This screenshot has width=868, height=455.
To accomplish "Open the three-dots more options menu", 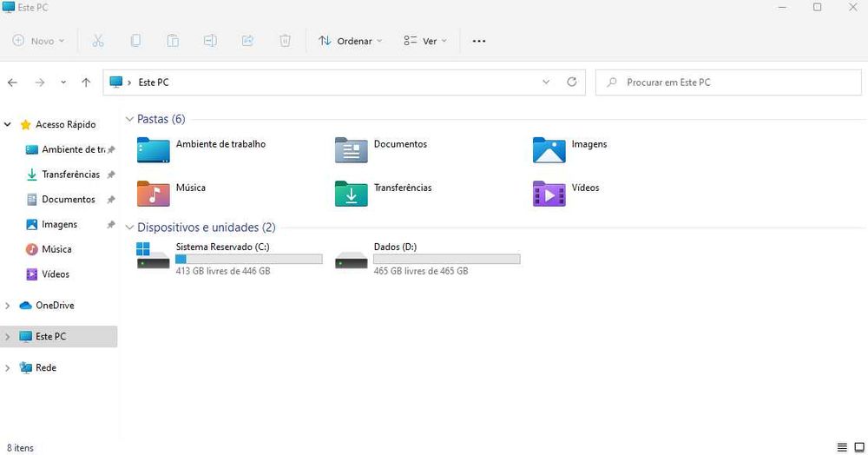I will (x=479, y=41).
